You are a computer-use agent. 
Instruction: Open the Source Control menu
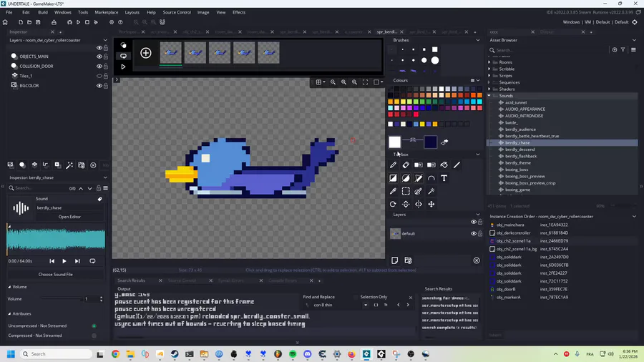click(177, 12)
